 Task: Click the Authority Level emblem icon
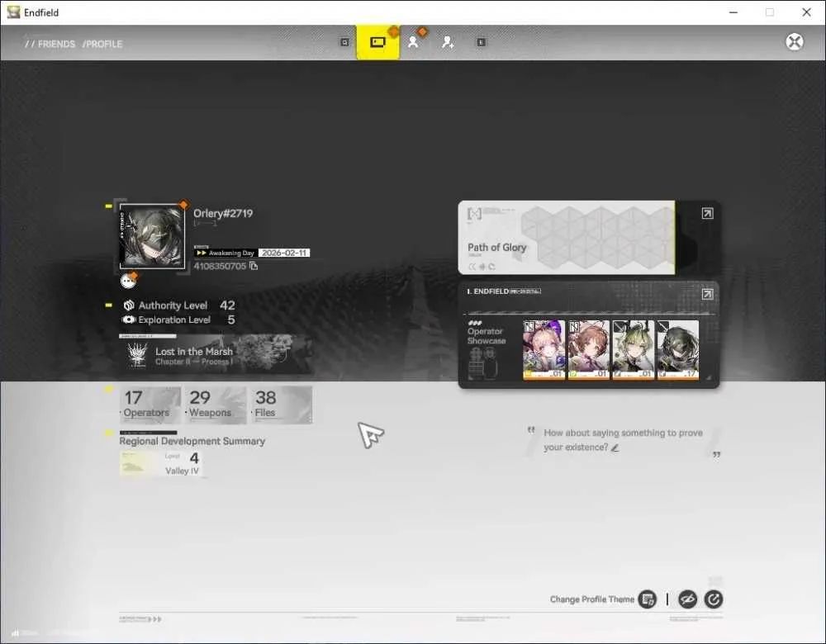pos(129,305)
